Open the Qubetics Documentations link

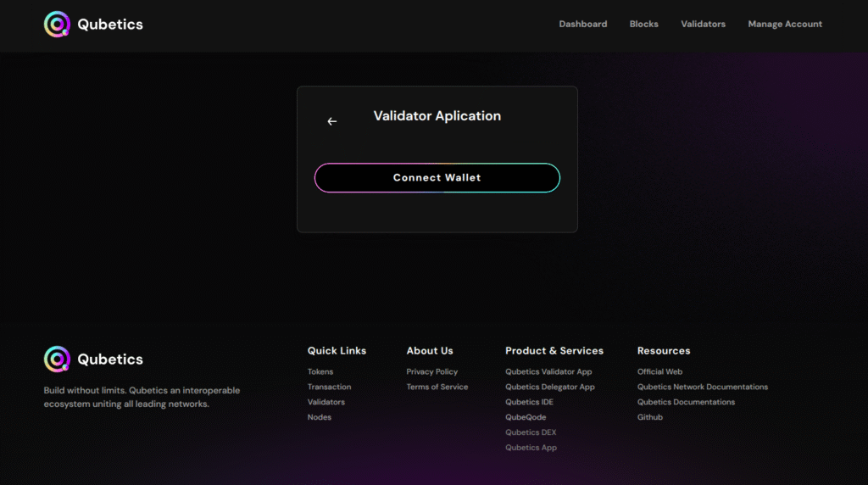(x=686, y=402)
